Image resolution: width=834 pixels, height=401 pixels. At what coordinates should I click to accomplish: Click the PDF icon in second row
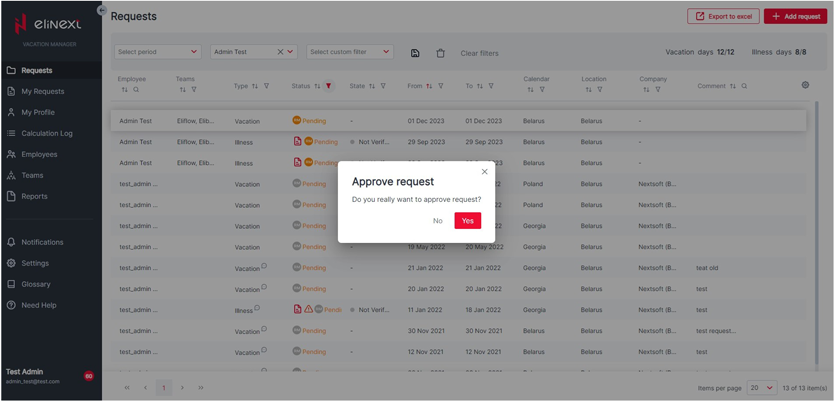pyautogui.click(x=297, y=142)
